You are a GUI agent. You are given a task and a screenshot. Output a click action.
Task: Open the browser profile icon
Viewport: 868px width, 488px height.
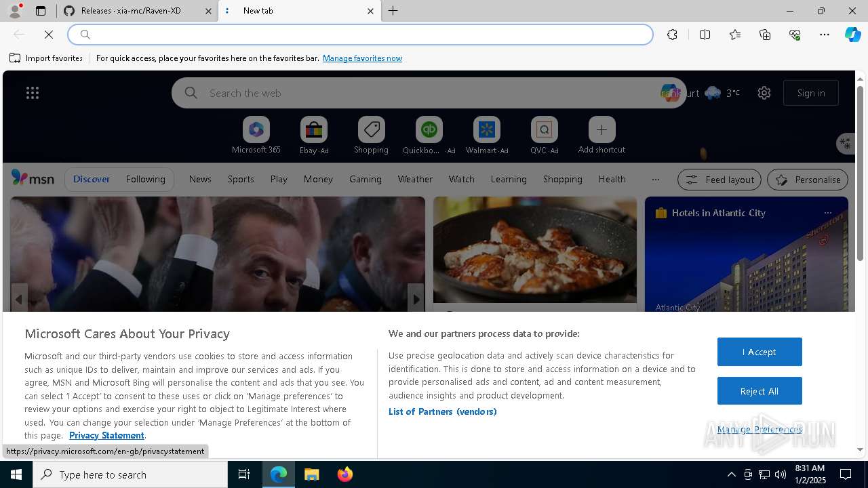[14, 11]
